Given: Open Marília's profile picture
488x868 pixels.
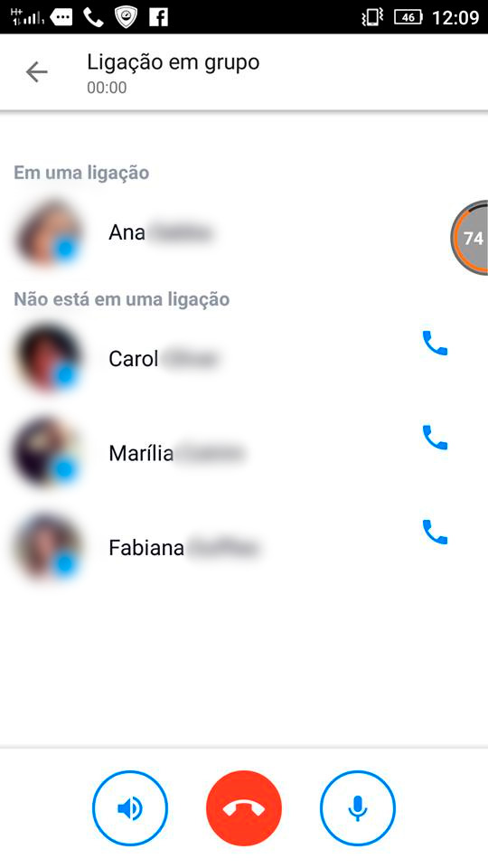Looking at the screenshot, I should [49, 453].
